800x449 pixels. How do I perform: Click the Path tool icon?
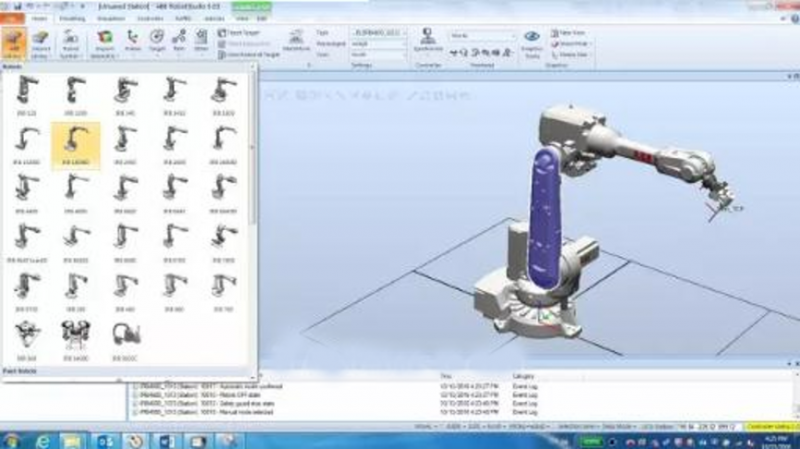(179, 39)
